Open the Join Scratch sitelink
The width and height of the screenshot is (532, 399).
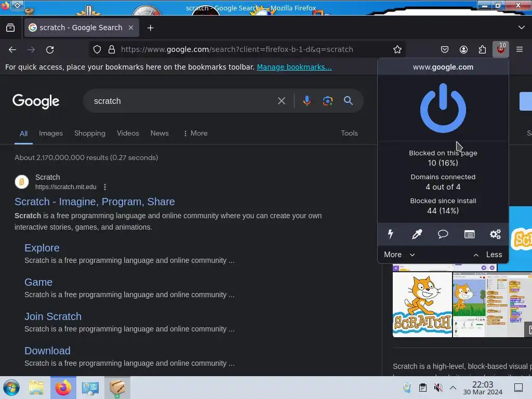[53, 316]
